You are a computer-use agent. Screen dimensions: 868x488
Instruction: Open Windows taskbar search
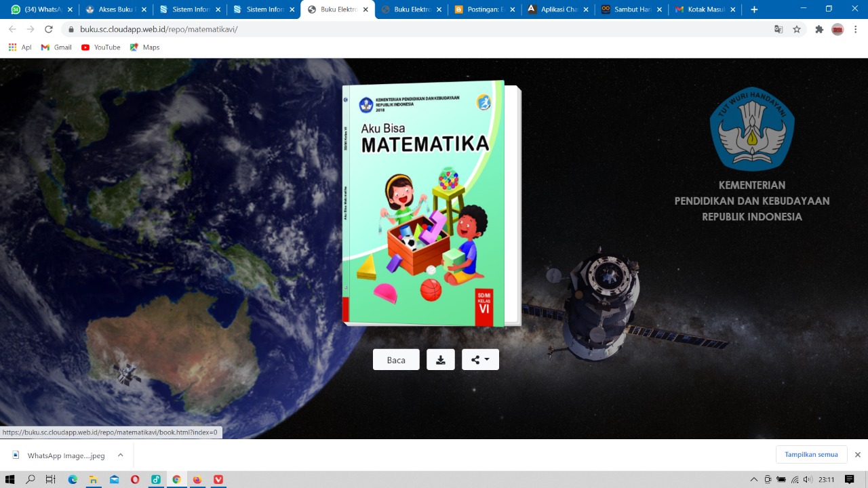point(31,479)
